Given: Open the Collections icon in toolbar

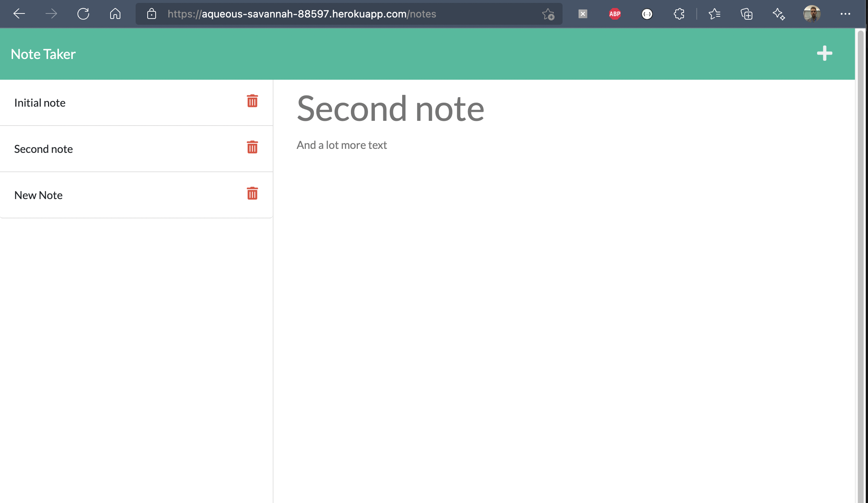Looking at the screenshot, I should (747, 14).
